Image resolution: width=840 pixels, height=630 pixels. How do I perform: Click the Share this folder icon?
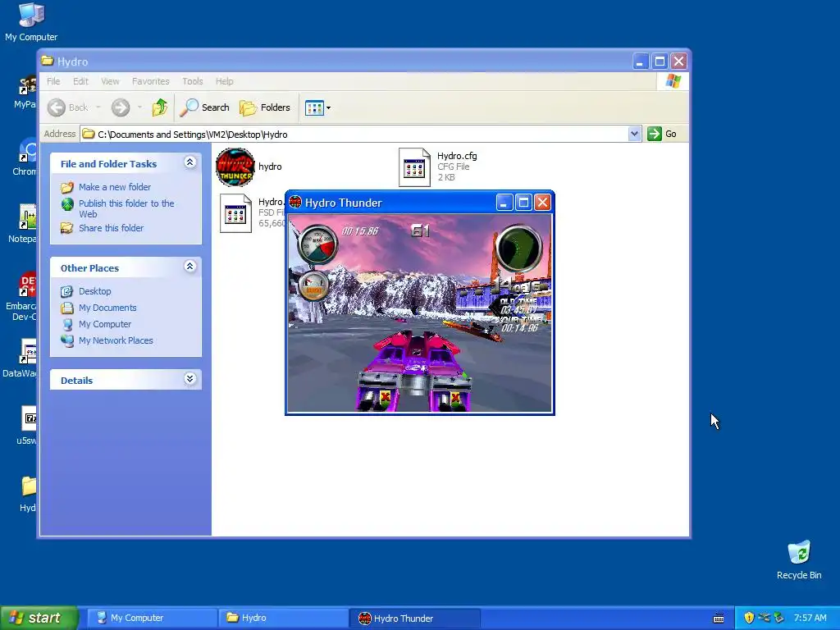tap(67, 228)
